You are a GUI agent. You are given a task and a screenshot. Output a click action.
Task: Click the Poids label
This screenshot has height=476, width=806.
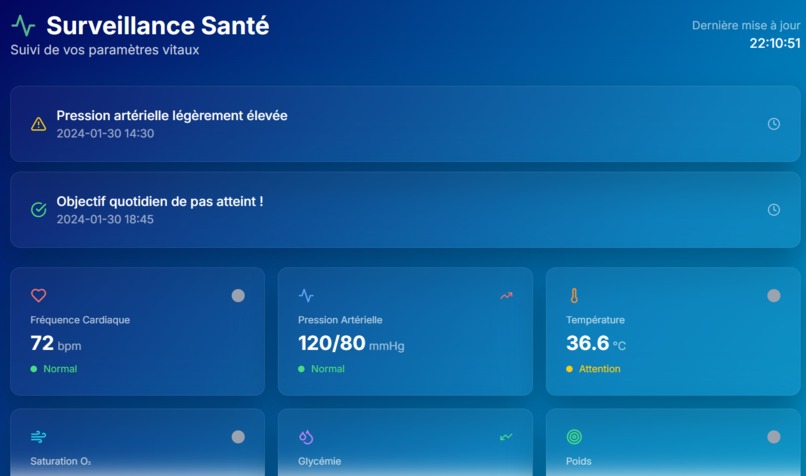click(579, 462)
